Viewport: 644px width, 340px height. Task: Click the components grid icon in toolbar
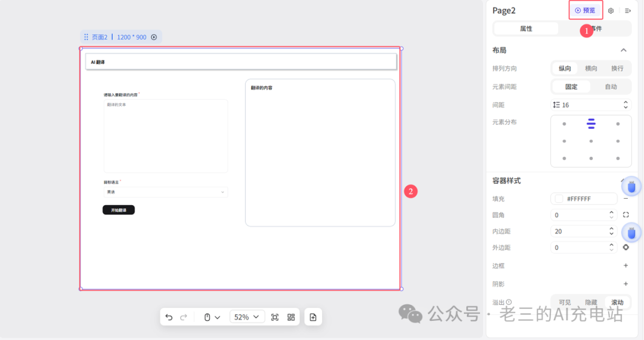point(291,317)
